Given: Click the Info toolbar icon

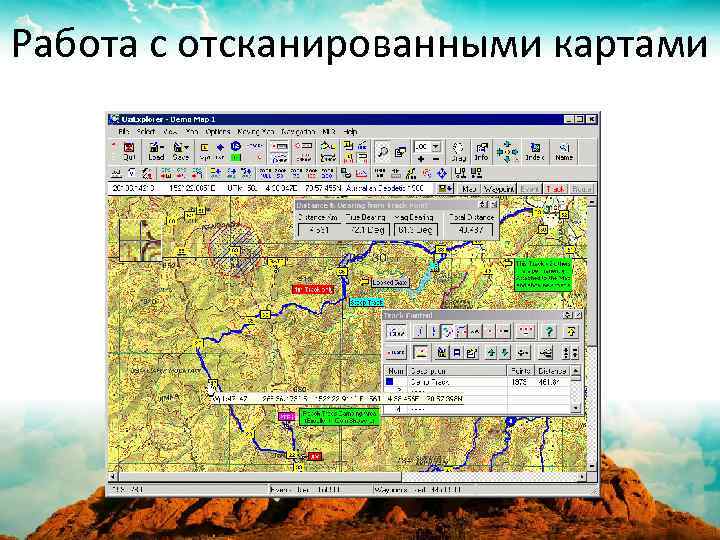Looking at the screenshot, I should [481, 152].
